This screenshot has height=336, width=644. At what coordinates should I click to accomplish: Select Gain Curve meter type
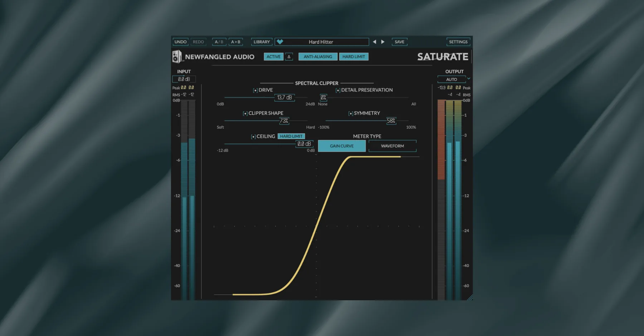tap(342, 146)
